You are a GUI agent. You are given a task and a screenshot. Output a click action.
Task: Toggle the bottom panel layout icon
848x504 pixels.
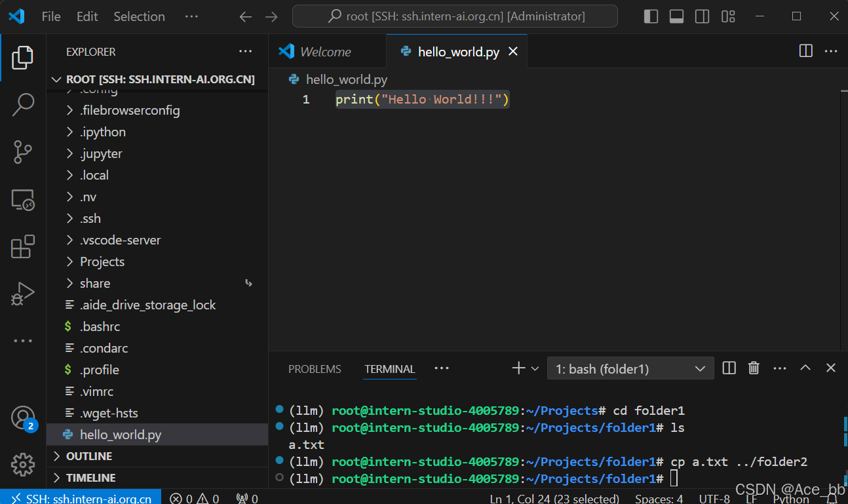coord(676,16)
